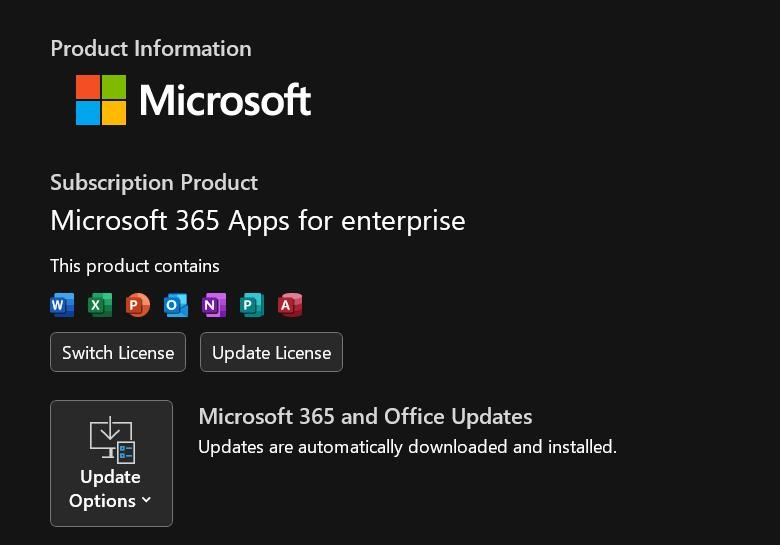Click the four-color Microsoft logo squares
The width and height of the screenshot is (780, 545).
101,100
